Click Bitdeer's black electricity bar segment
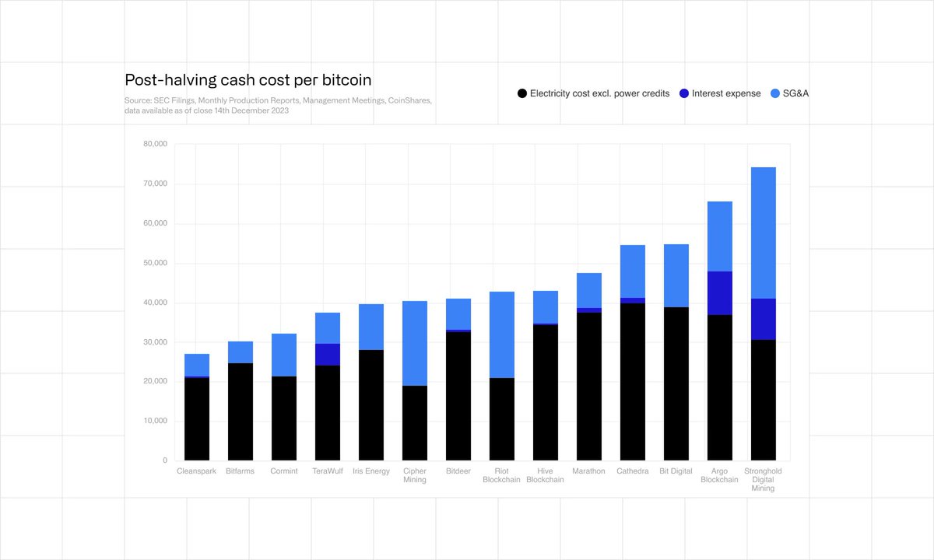The image size is (934, 560). coord(458,396)
